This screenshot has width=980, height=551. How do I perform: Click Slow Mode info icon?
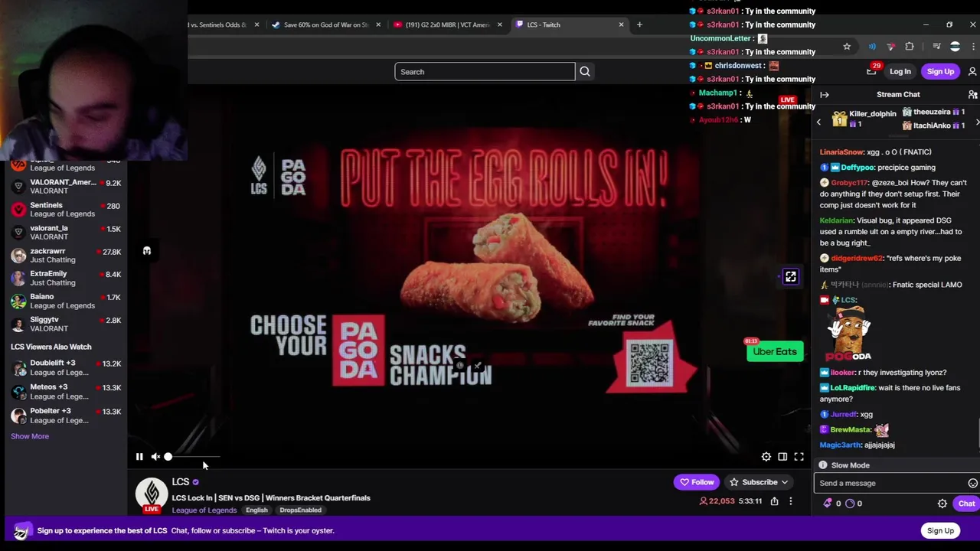point(823,465)
